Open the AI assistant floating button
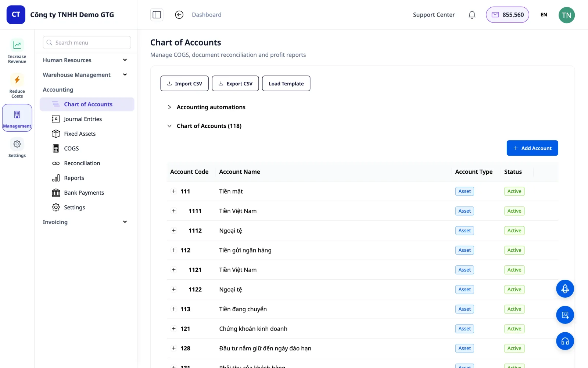 565,315
